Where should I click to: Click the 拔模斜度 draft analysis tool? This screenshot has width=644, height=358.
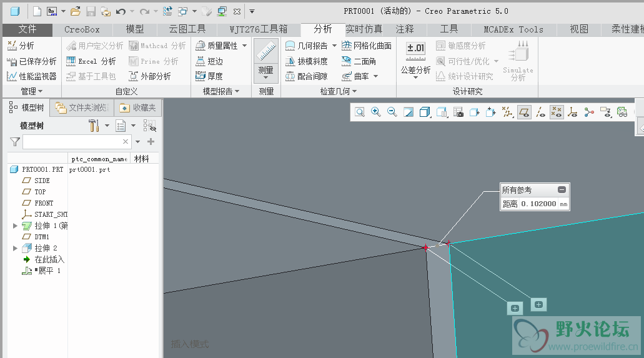click(x=307, y=61)
